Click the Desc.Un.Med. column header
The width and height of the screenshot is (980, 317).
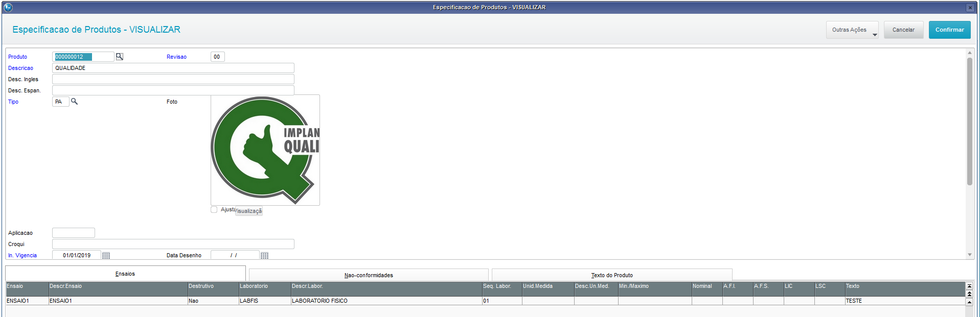pos(596,289)
